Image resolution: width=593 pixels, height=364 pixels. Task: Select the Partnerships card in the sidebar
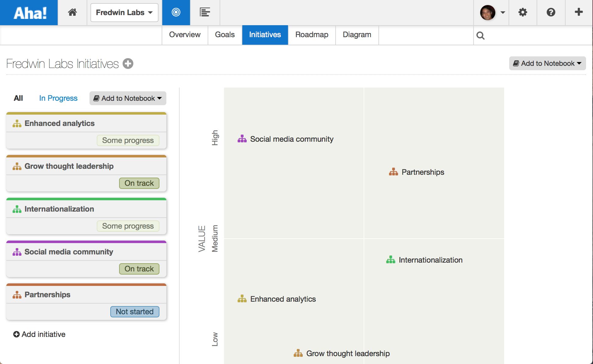point(47,294)
